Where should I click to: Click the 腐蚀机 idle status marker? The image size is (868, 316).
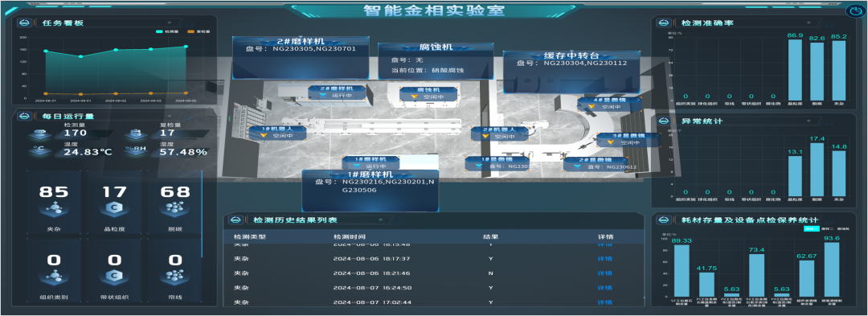(x=428, y=93)
